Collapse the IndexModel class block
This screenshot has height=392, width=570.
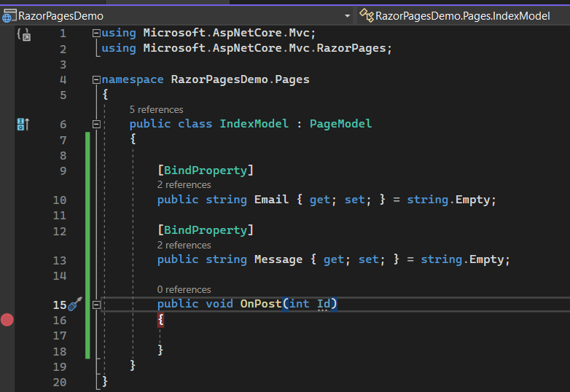click(x=96, y=125)
